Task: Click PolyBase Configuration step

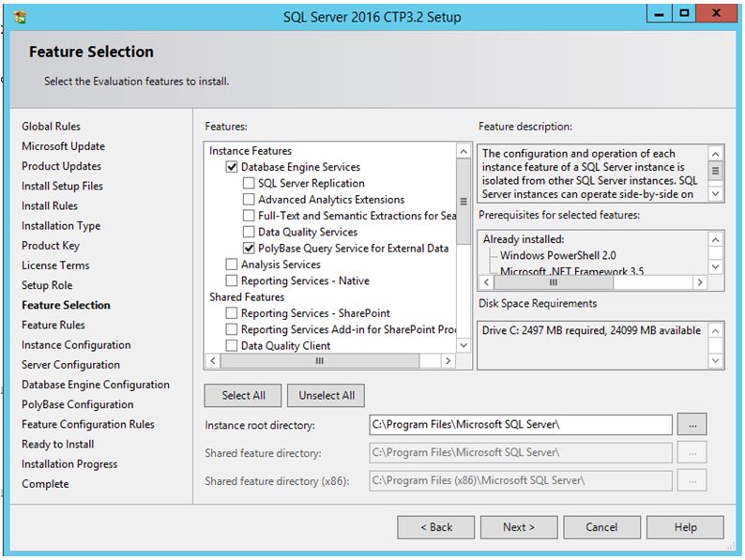Action: coord(78,404)
